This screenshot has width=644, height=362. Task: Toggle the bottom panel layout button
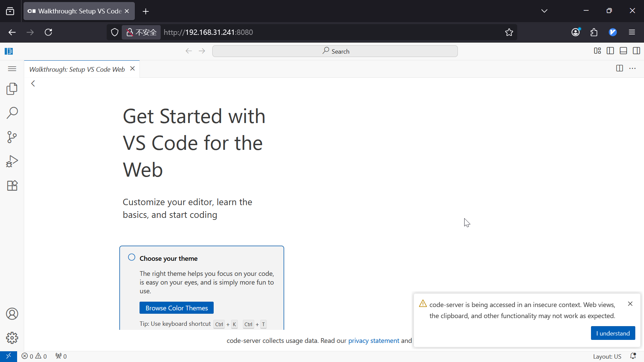(623, 51)
